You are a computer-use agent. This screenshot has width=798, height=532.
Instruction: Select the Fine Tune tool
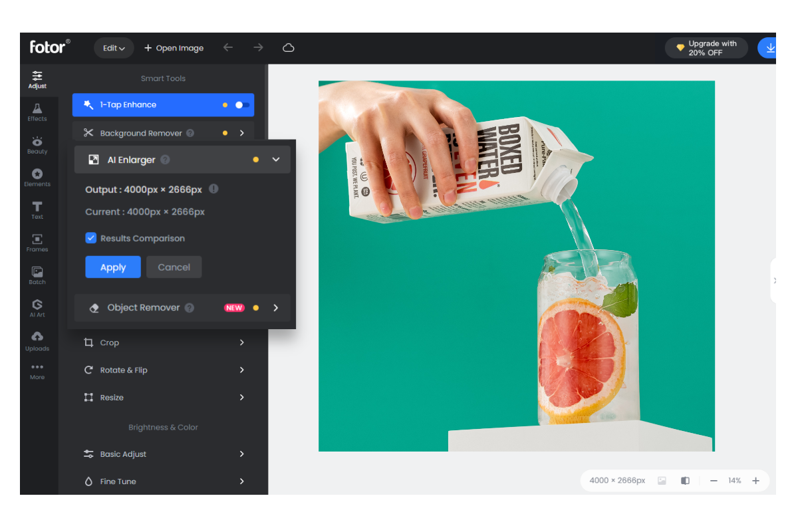coord(163,481)
